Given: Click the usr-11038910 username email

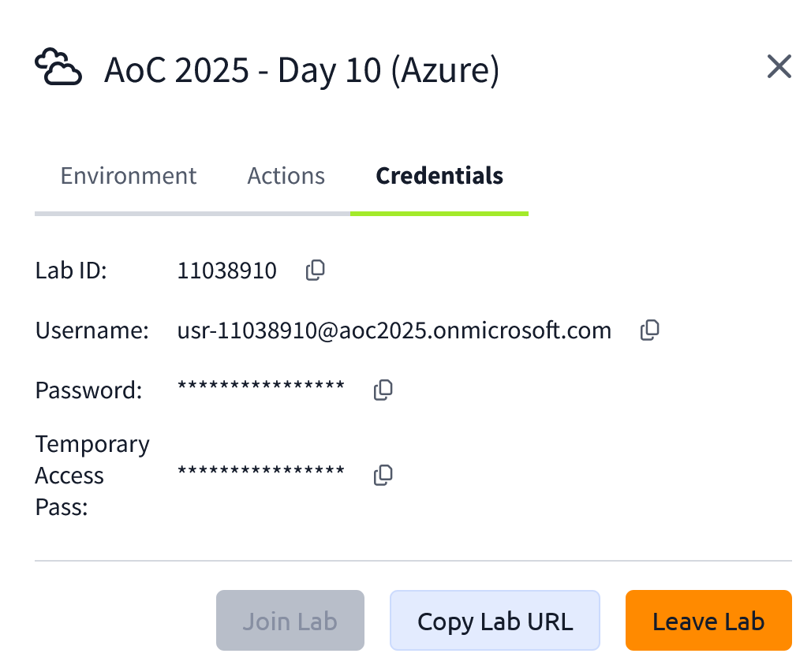Looking at the screenshot, I should [x=394, y=330].
